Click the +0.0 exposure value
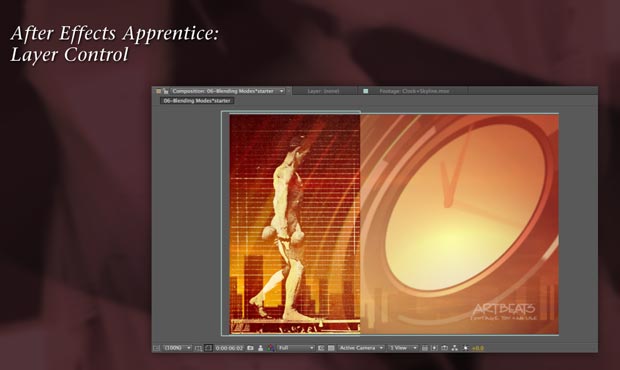 tap(478, 348)
